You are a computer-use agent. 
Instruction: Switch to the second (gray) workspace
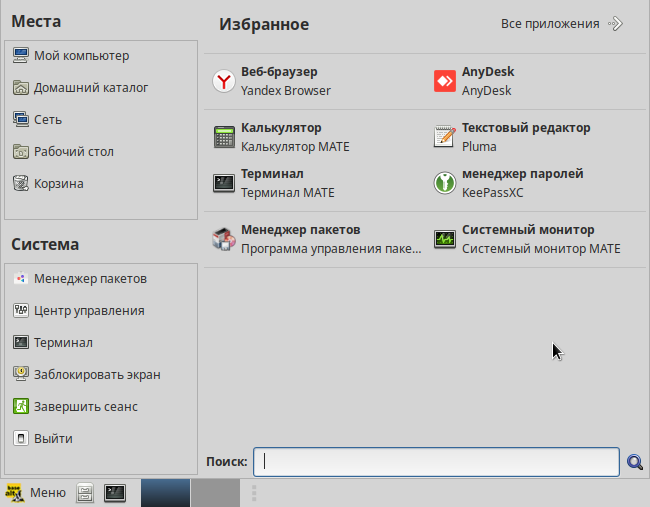216,493
